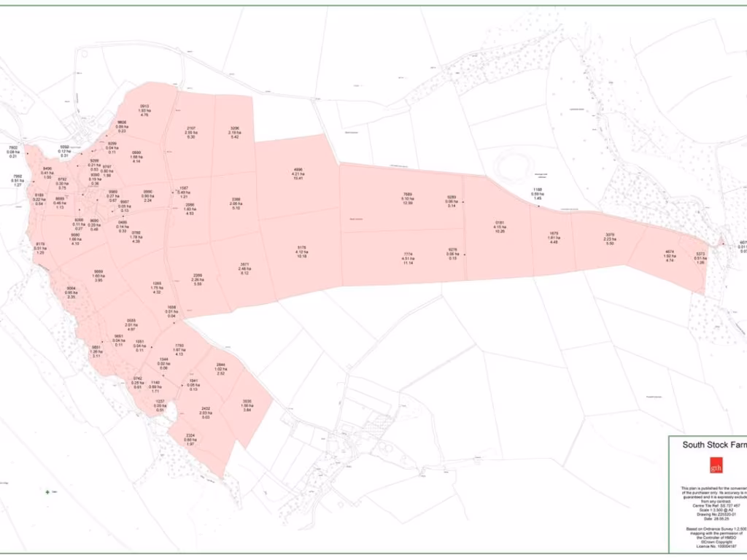Select parcel 2107 labeled 2.55 ha

click(191, 133)
